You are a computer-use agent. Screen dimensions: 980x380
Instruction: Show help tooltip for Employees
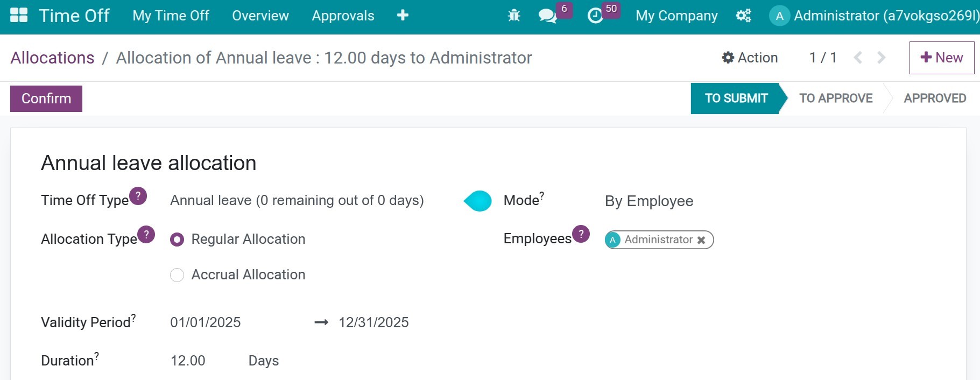click(x=581, y=234)
